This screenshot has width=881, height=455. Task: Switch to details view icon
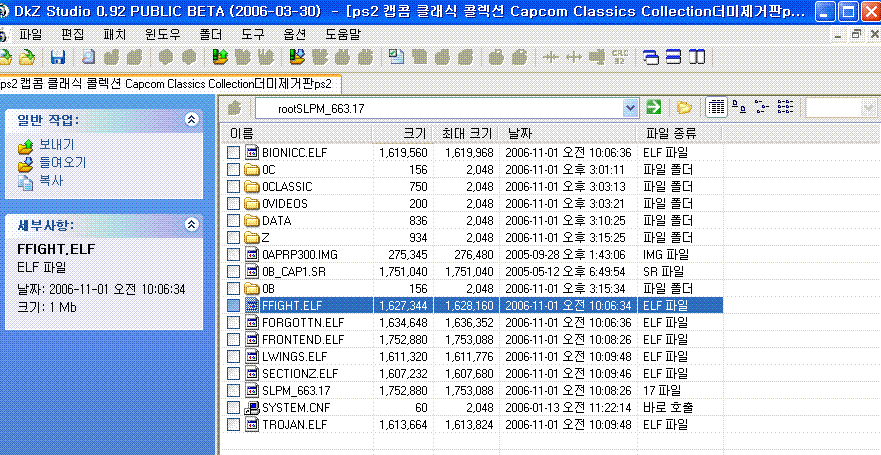[x=715, y=107]
